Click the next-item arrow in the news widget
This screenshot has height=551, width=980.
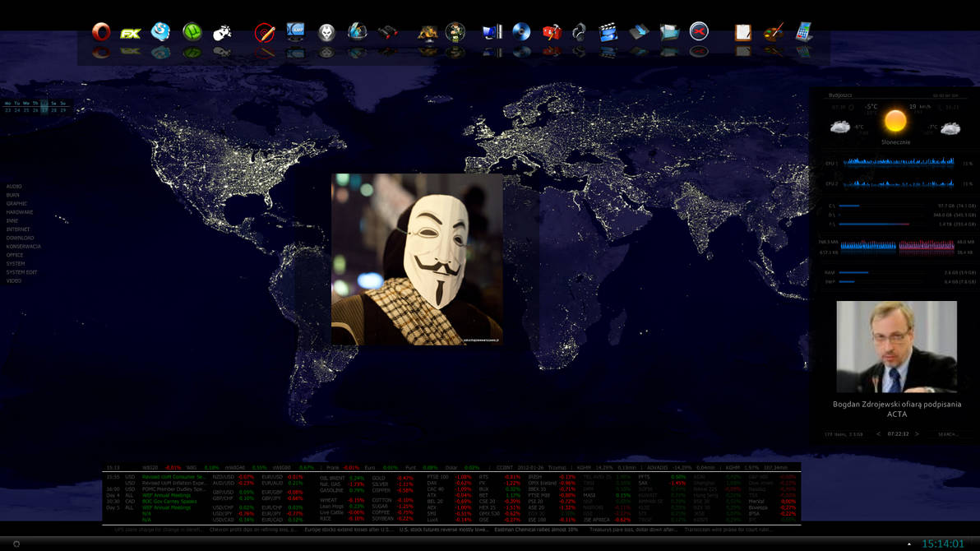[x=917, y=433]
